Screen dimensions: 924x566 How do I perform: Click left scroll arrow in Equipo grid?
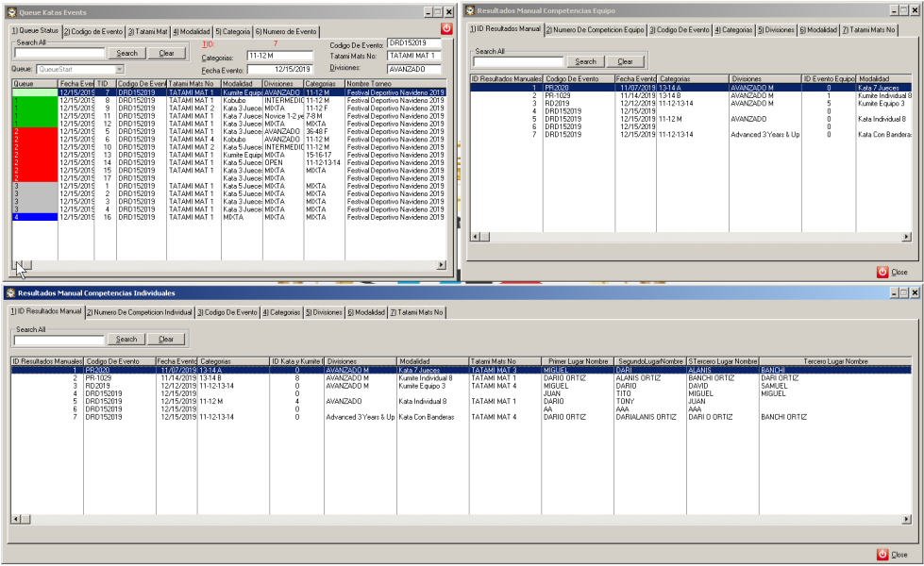[x=475, y=237]
